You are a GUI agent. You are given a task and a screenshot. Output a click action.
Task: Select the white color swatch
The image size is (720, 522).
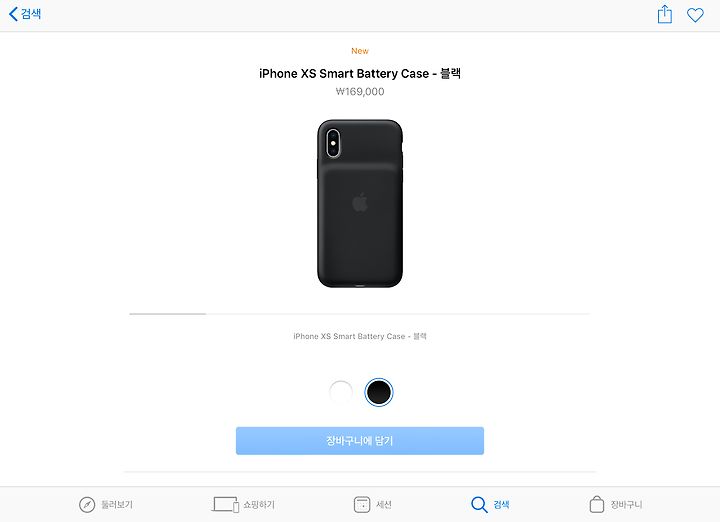click(x=341, y=392)
